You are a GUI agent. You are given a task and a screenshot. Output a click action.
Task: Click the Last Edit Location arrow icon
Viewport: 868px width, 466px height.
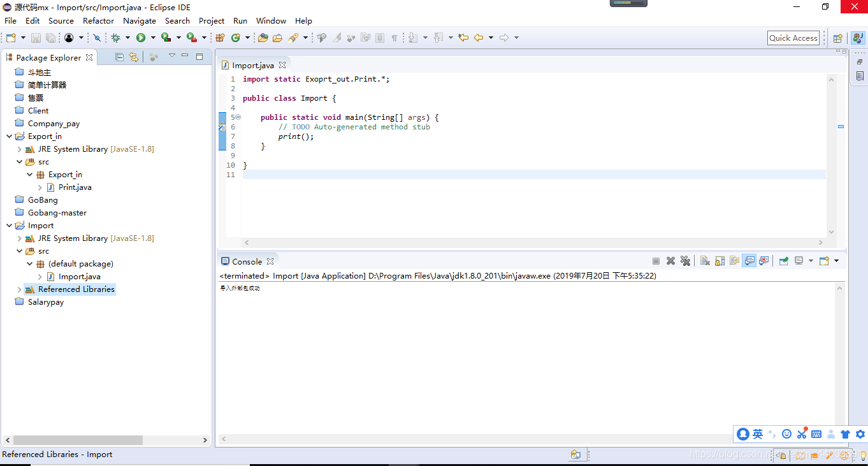[463, 38]
